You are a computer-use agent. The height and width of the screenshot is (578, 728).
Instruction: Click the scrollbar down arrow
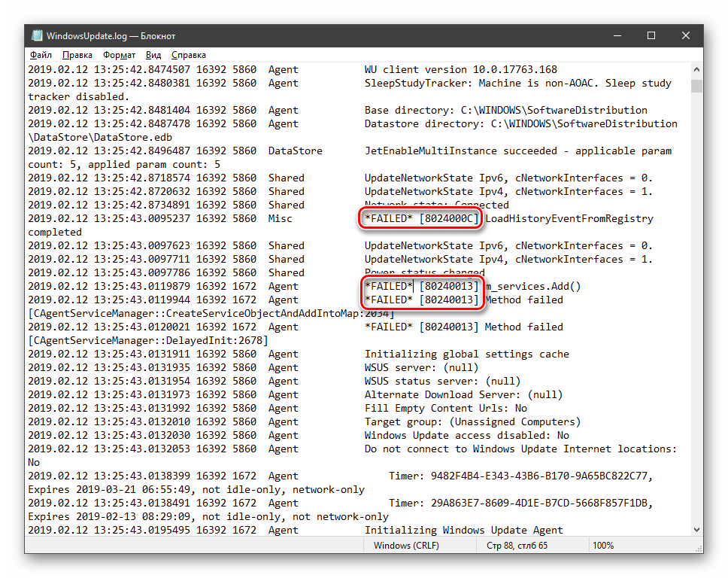pos(697,531)
